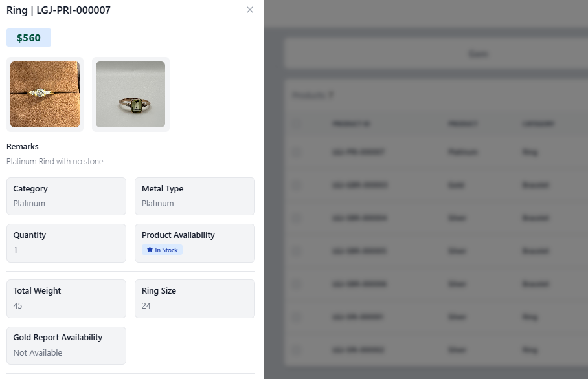Check the box for the Platinum Ring row
588x379 pixels.
pos(297,152)
